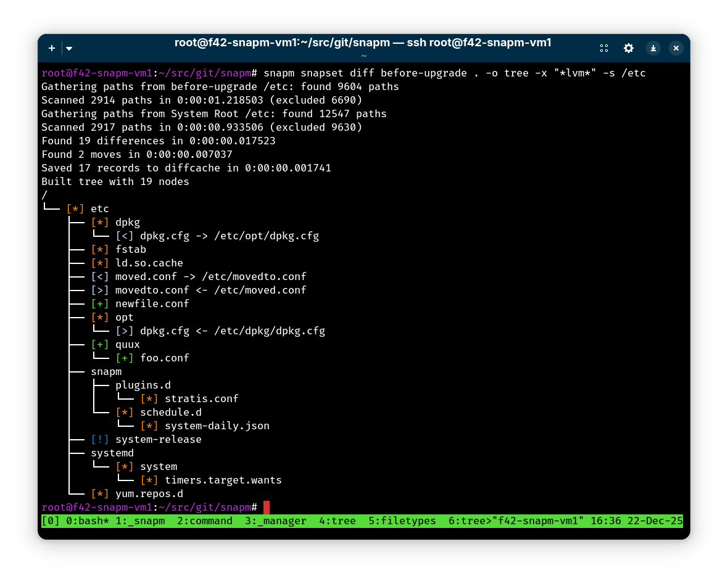Click the [<] move marker on moved.conf

coord(100,276)
